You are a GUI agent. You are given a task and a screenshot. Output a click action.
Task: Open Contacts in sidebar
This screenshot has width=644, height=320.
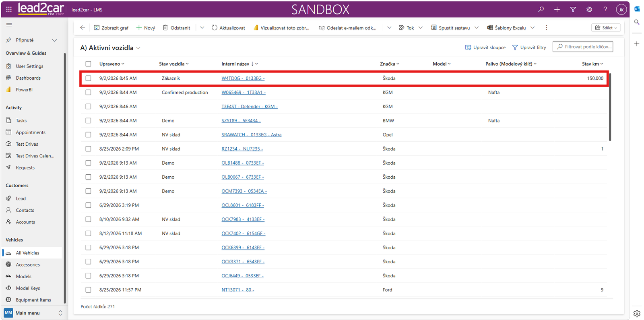point(25,210)
